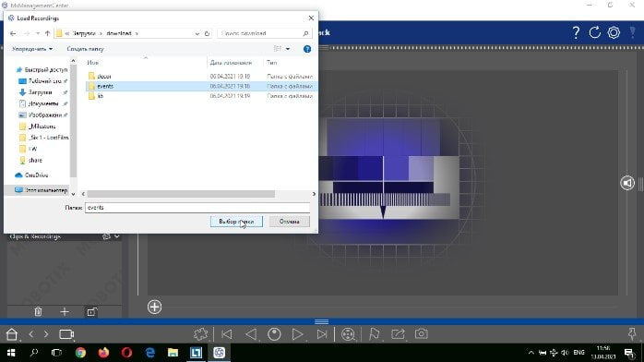Expand the Clips & Recordings dropdown chevron
This screenshot has width=644, height=362.
[117, 236]
